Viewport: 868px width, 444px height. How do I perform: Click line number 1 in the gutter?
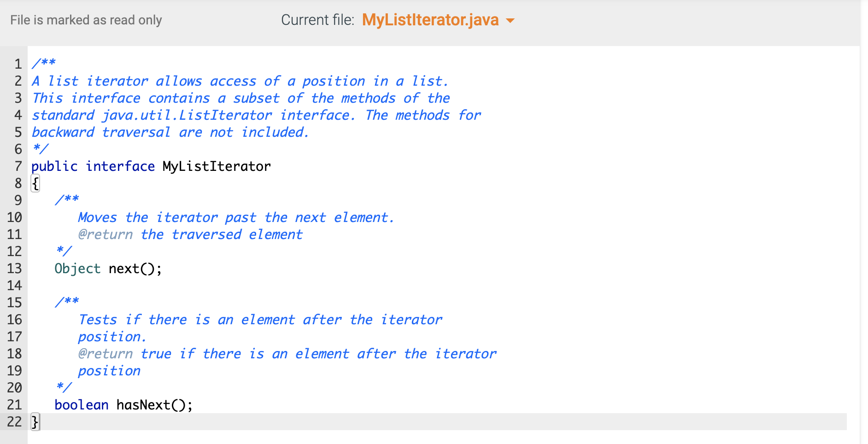[x=18, y=64]
